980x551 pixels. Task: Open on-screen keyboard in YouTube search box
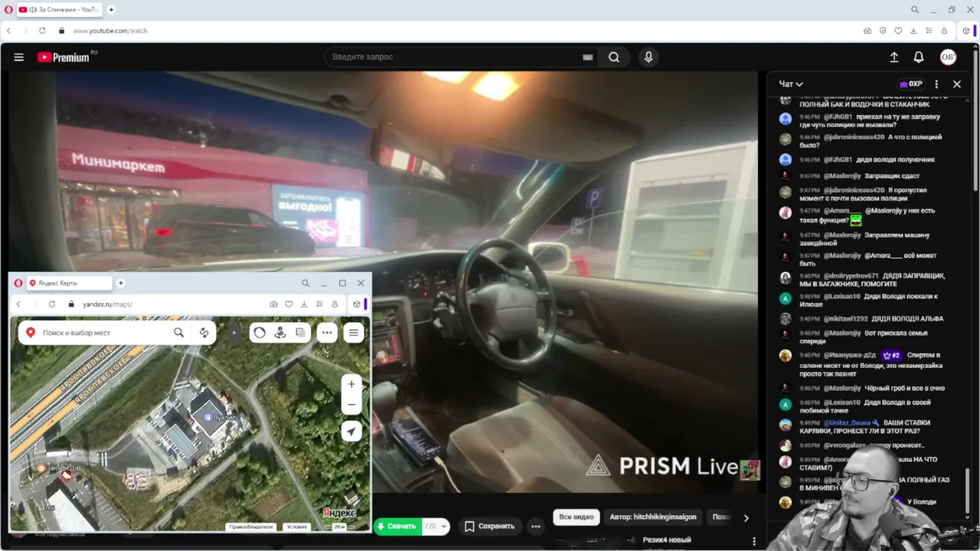point(587,57)
